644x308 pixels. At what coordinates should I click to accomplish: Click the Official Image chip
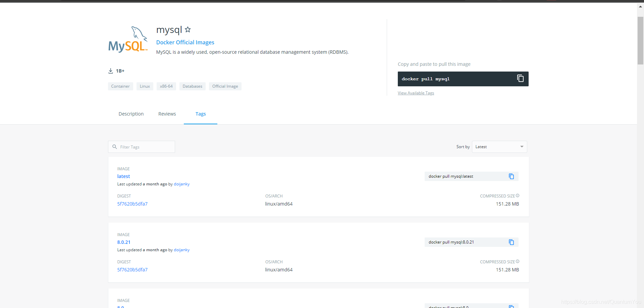pyautogui.click(x=225, y=86)
